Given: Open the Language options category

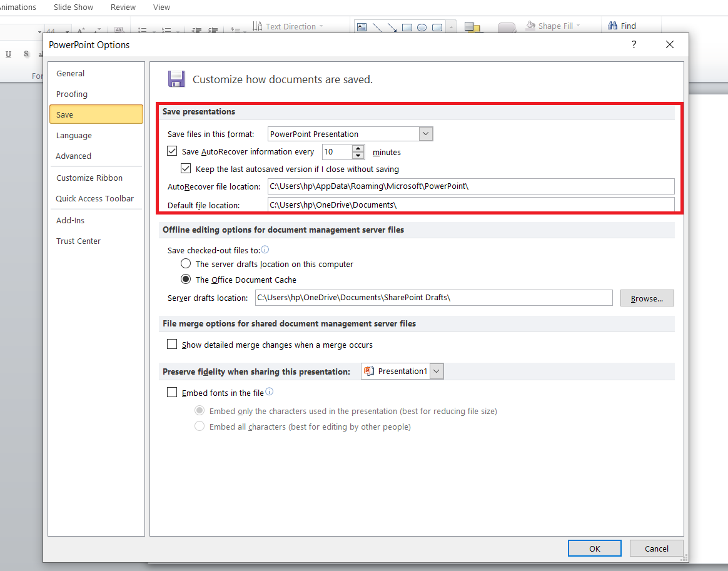Looking at the screenshot, I should (96, 136).
